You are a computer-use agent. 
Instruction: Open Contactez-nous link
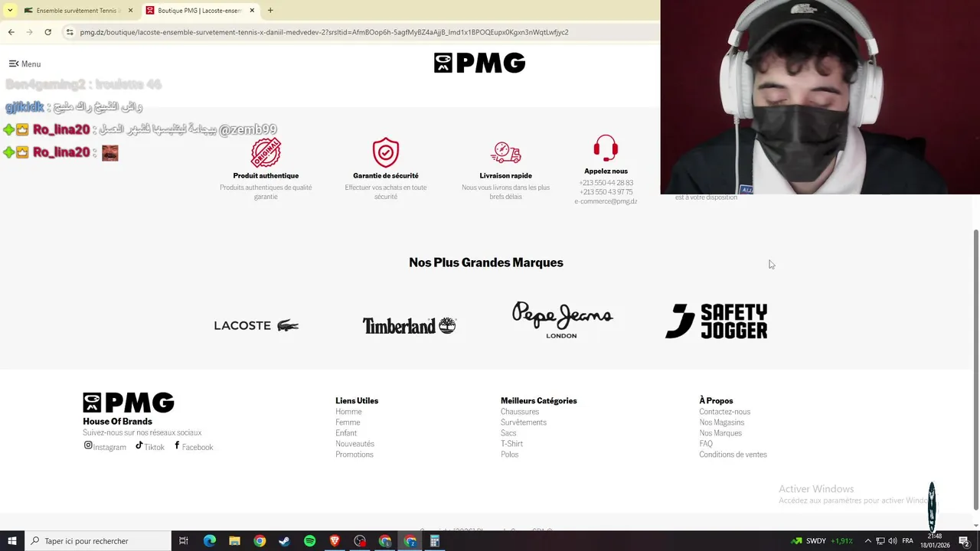pos(724,412)
